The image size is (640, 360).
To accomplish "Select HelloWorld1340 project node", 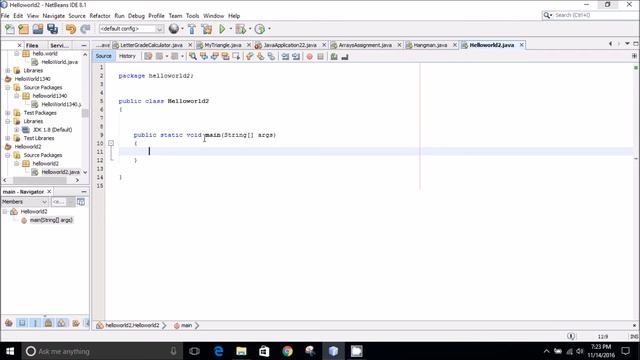I will coord(32,79).
